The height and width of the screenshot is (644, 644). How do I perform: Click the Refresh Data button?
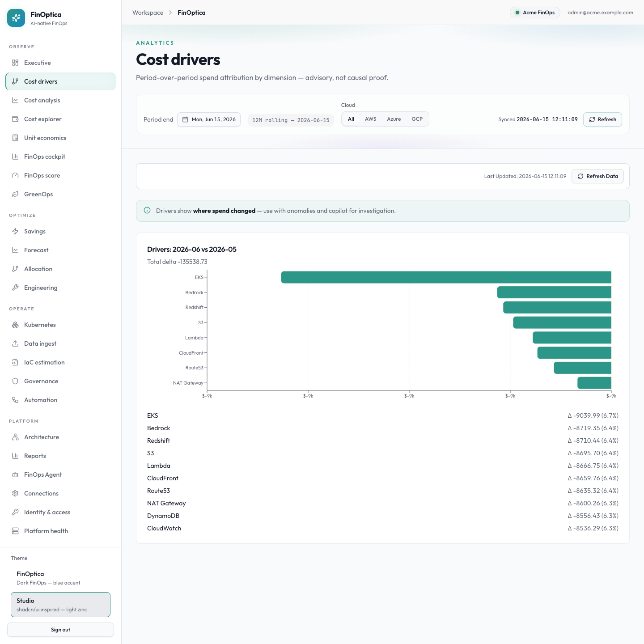click(597, 176)
